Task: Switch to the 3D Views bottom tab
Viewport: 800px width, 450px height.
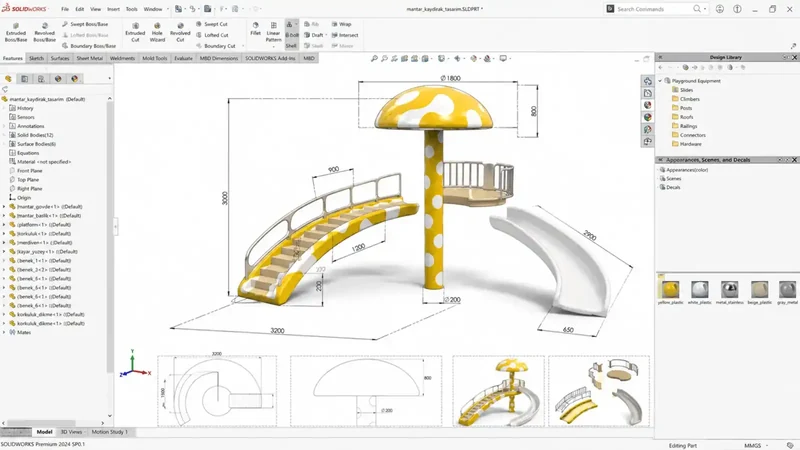Action: click(x=71, y=432)
